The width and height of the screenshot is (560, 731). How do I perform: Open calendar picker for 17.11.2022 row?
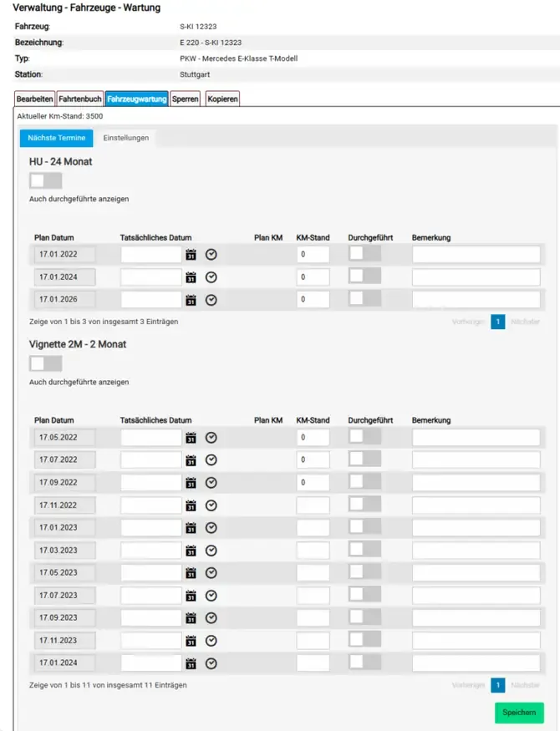(x=191, y=505)
